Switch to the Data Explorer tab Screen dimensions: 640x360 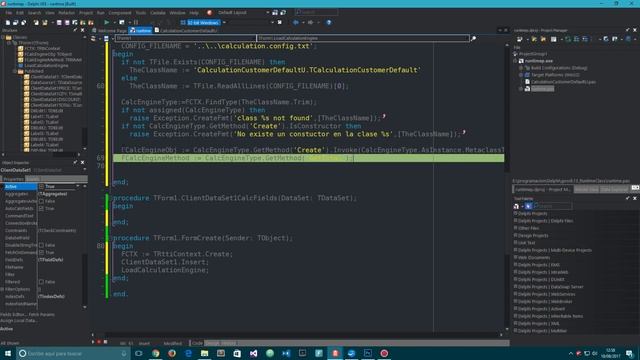[x=614, y=189]
